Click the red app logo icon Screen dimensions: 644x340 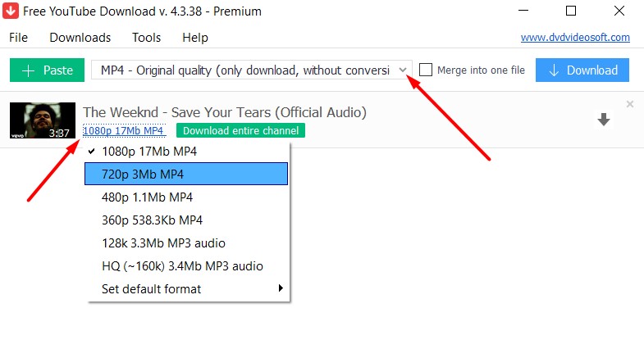click(x=11, y=11)
